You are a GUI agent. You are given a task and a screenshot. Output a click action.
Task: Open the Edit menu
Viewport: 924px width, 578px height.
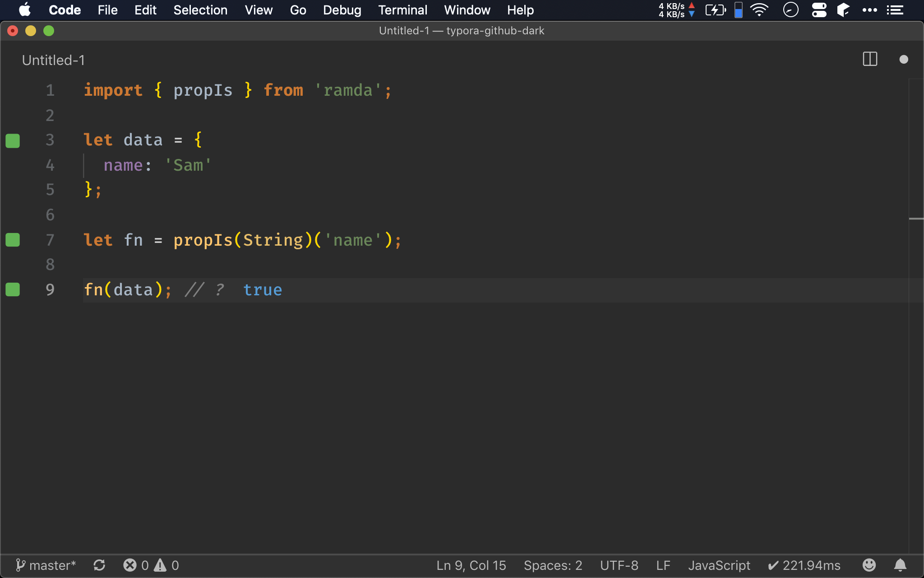click(x=145, y=10)
